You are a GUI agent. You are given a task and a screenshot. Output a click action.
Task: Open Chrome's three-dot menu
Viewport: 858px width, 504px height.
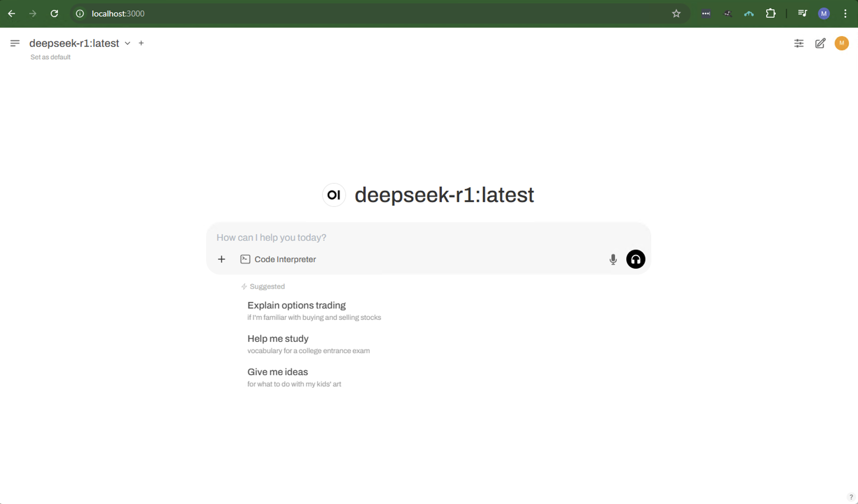[845, 14]
